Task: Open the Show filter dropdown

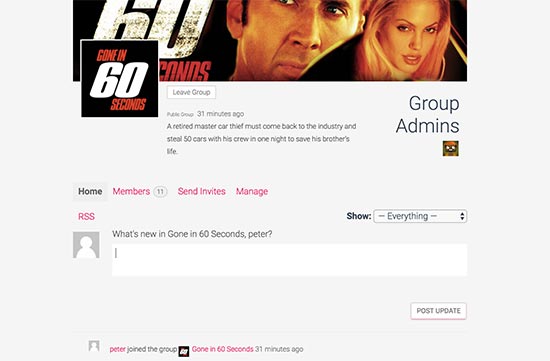Action: click(x=420, y=216)
